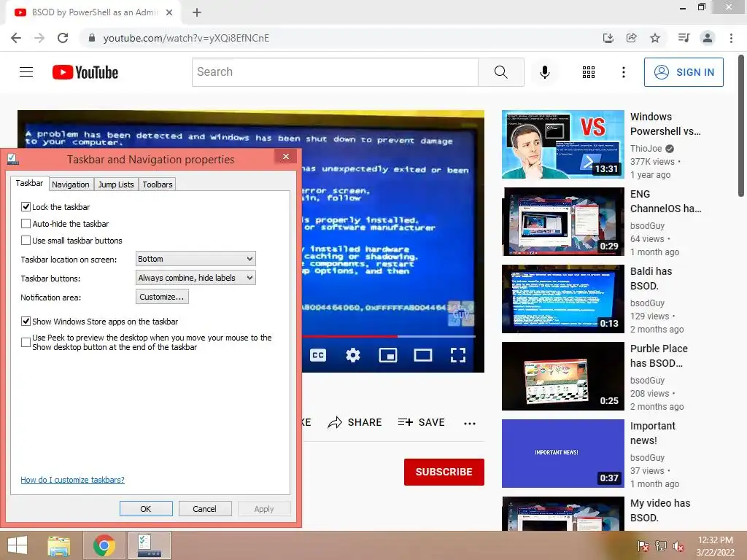Go to YouTube home via logo
The image size is (747, 560).
[85, 72]
